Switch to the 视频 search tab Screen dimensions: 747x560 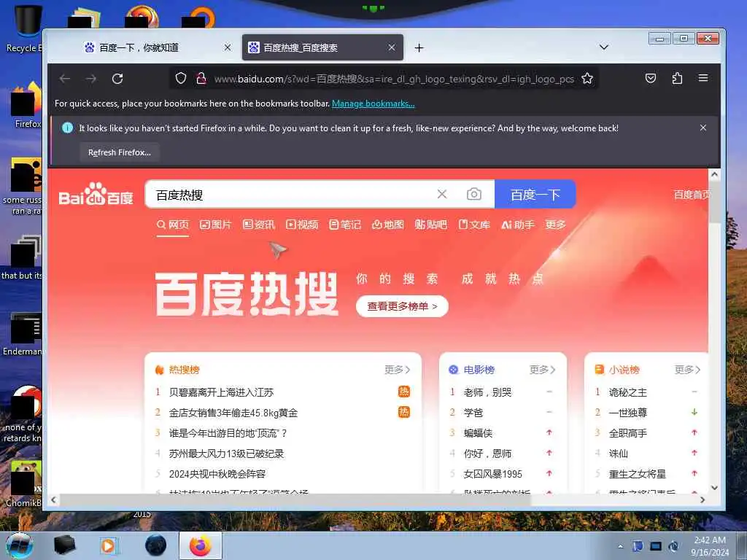pos(302,225)
